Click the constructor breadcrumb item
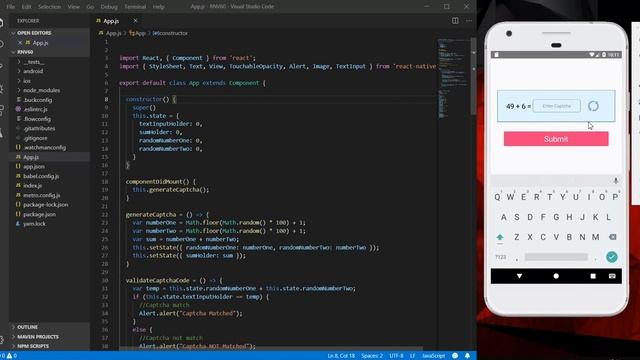640x360 pixels. [170, 33]
